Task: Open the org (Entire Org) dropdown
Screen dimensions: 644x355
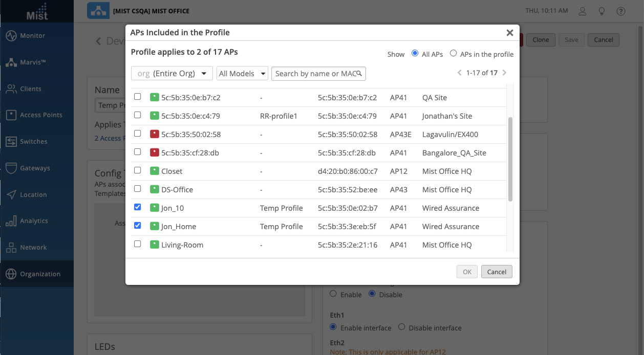Action: [172, 74]
